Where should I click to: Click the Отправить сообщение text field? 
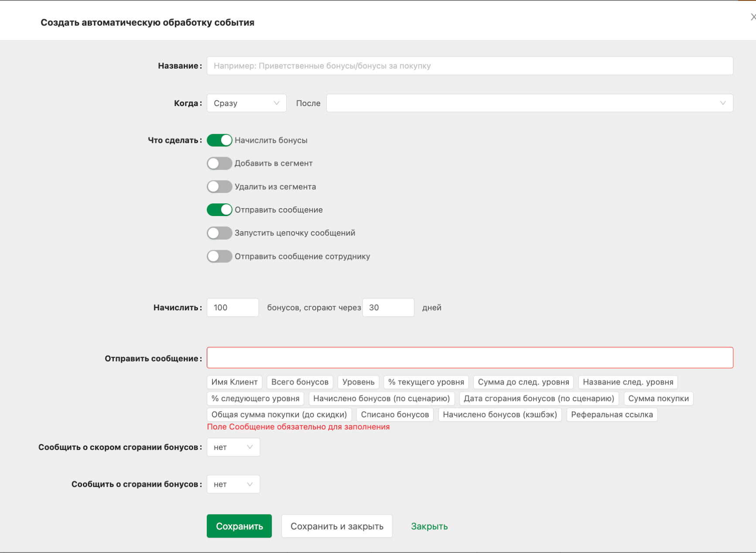point(470,358)
